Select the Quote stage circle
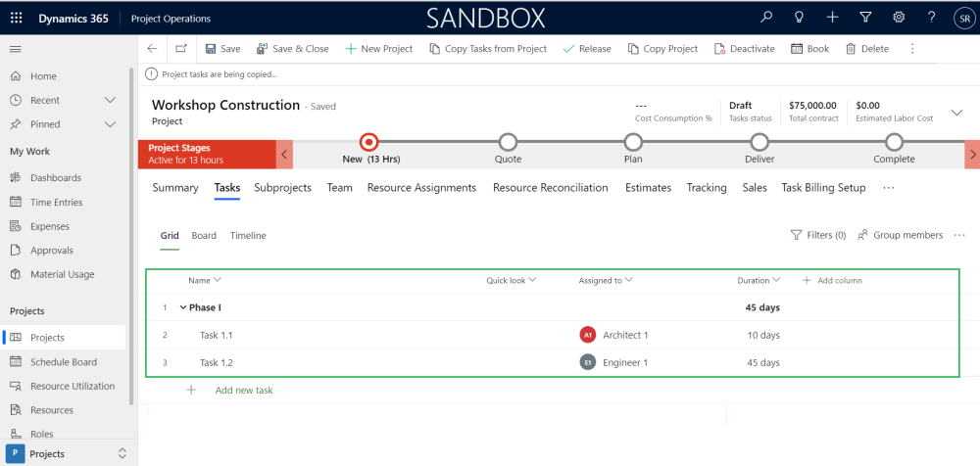This screenshot has width=980, height=466. point(508,142)
